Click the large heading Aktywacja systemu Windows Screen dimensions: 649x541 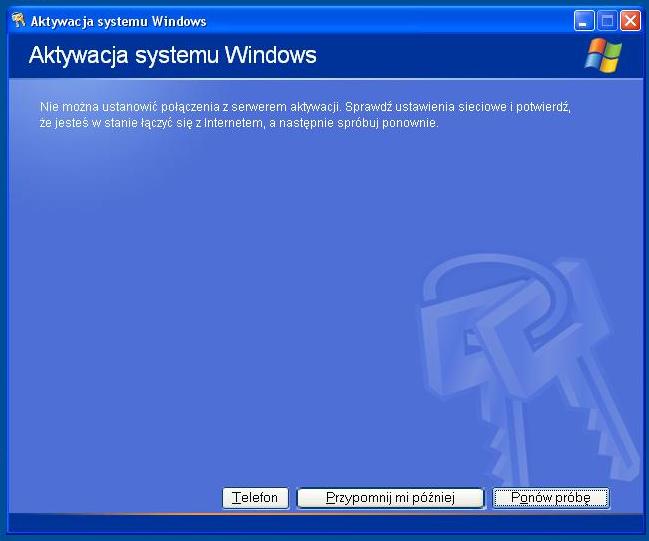[172, 55]
